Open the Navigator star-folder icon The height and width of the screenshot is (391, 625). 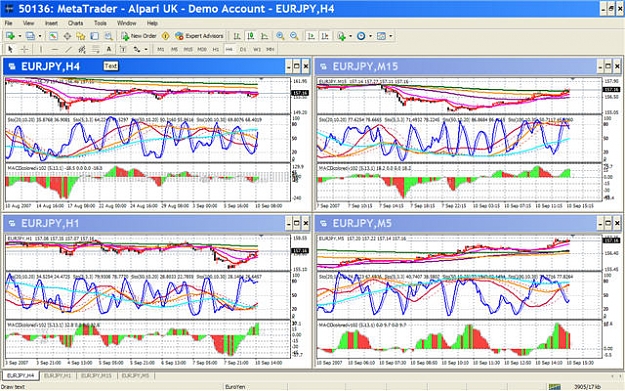81,36
